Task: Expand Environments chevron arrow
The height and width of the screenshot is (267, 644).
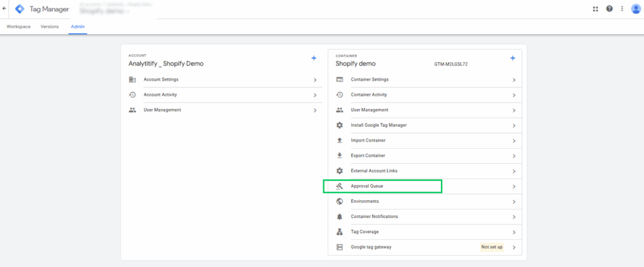Action: click(514, 202)
